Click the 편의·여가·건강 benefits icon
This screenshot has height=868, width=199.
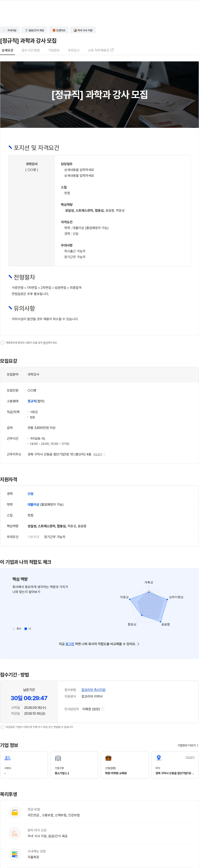coord(15,833)
